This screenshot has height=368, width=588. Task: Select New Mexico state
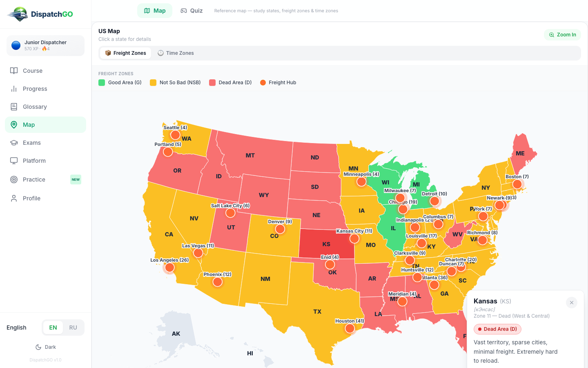(x=265, y=279)
